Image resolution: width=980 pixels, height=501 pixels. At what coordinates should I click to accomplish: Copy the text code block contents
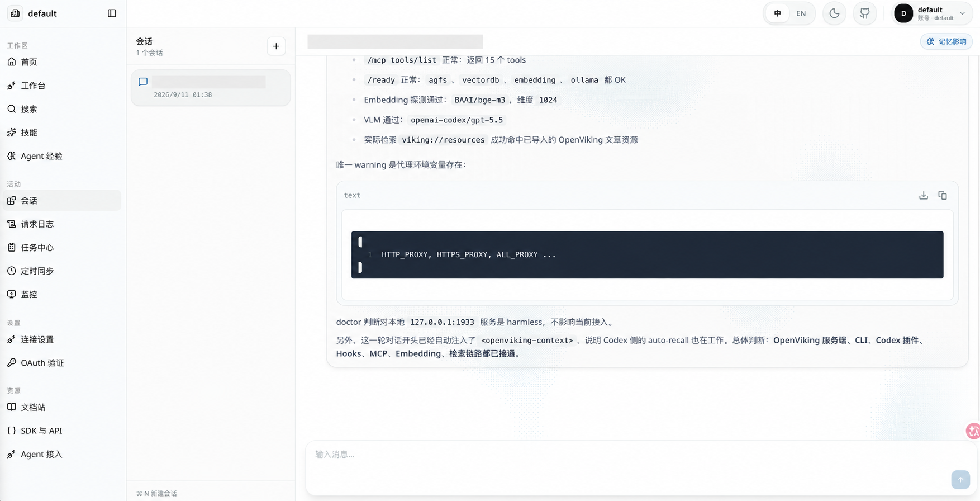click(x=942, y=195)
